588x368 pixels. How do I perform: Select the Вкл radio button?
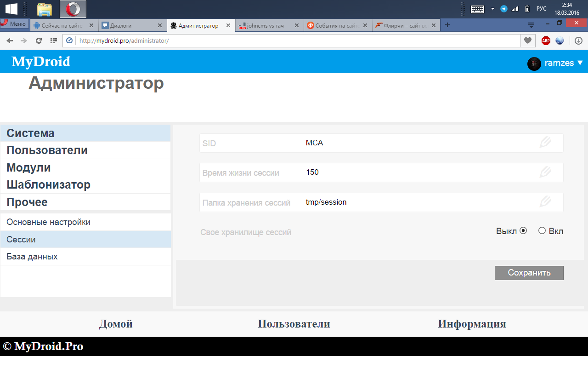pyautogui.click(x=542, y=231)
